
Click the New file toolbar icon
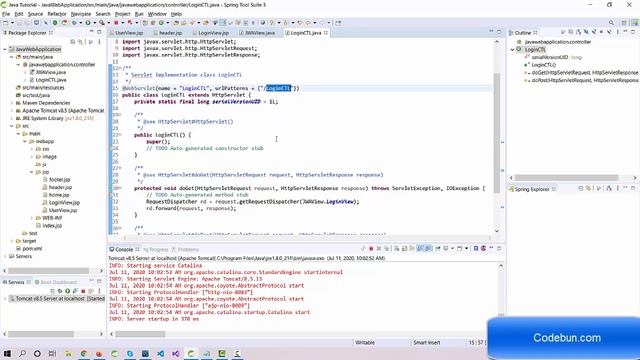[6, 23]
